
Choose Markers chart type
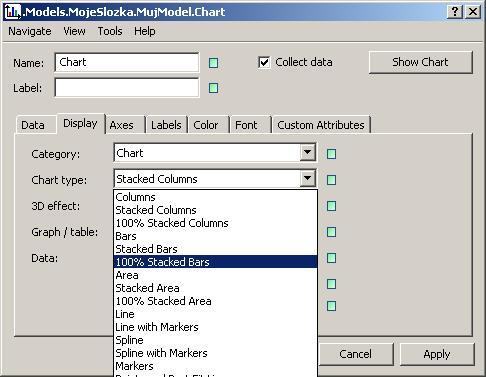[x=215, y=366]
